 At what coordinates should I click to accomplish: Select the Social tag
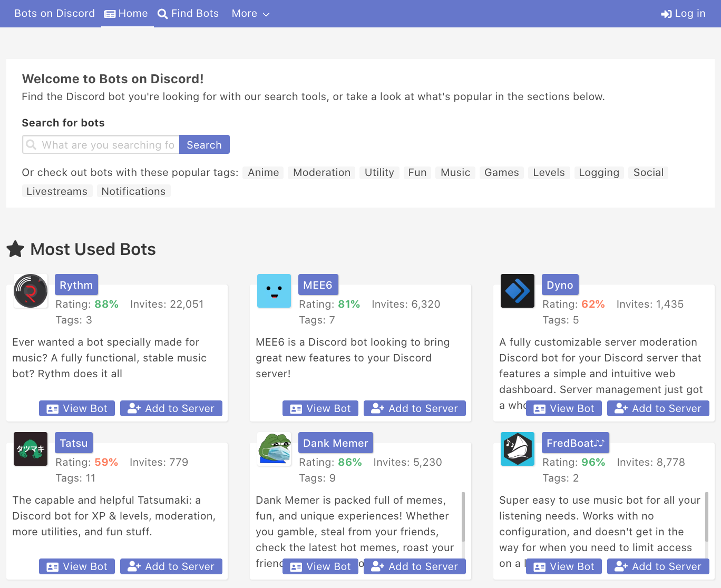click(x=649, y=173)
